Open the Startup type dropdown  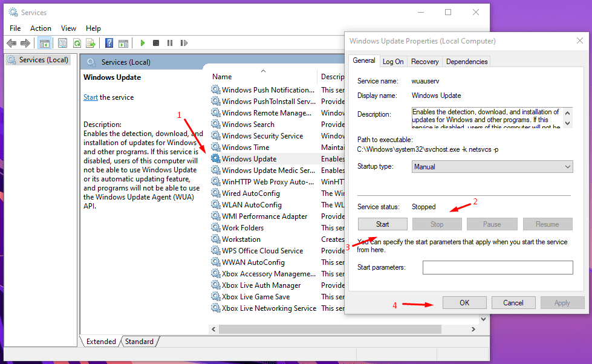click(x=492, y=166)
